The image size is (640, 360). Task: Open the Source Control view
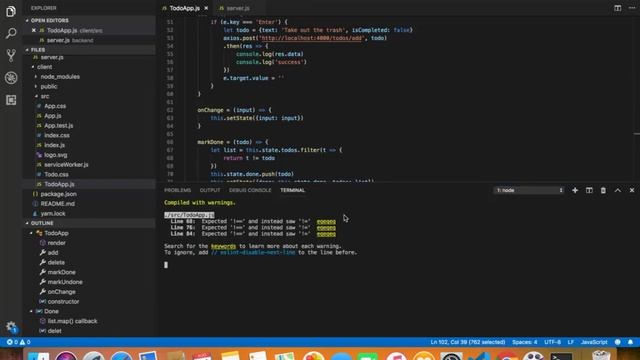11,55
